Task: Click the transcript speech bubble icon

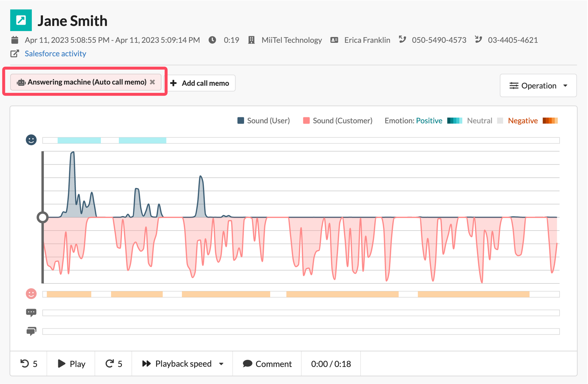Action: coord(31,313)
